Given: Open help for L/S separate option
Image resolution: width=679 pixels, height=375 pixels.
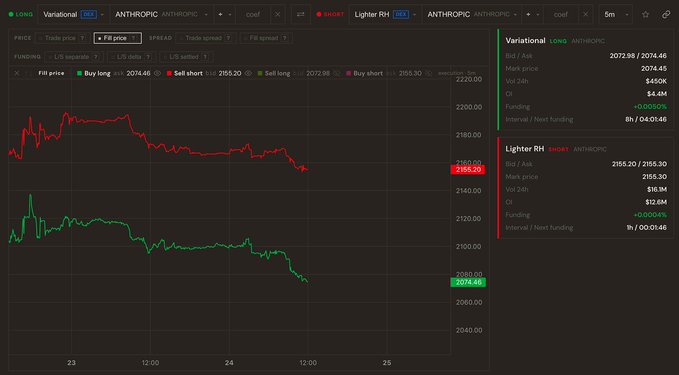Looking at the screenshot, I should tap(96, 57).
